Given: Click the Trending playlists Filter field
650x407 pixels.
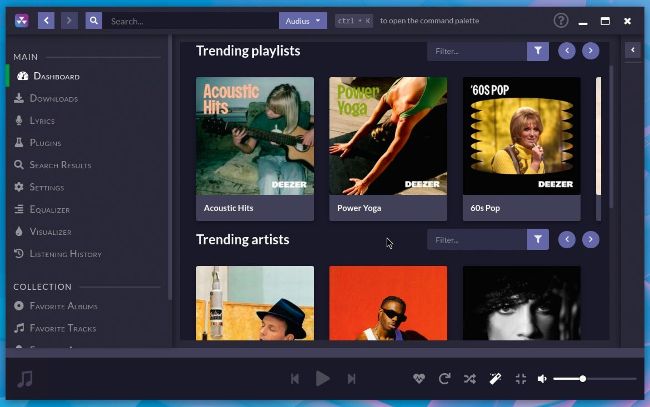Looking at the screenshot, I should click(477, 51).
